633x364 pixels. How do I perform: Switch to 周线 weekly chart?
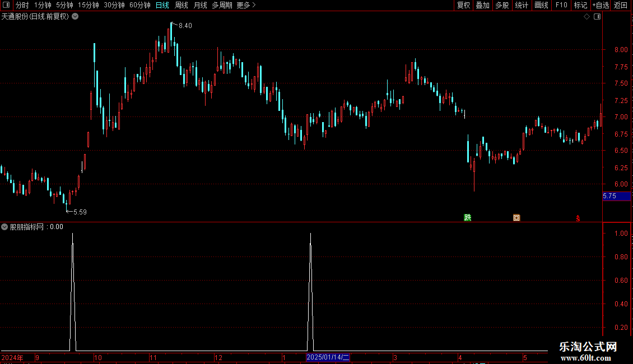[181, 5]
